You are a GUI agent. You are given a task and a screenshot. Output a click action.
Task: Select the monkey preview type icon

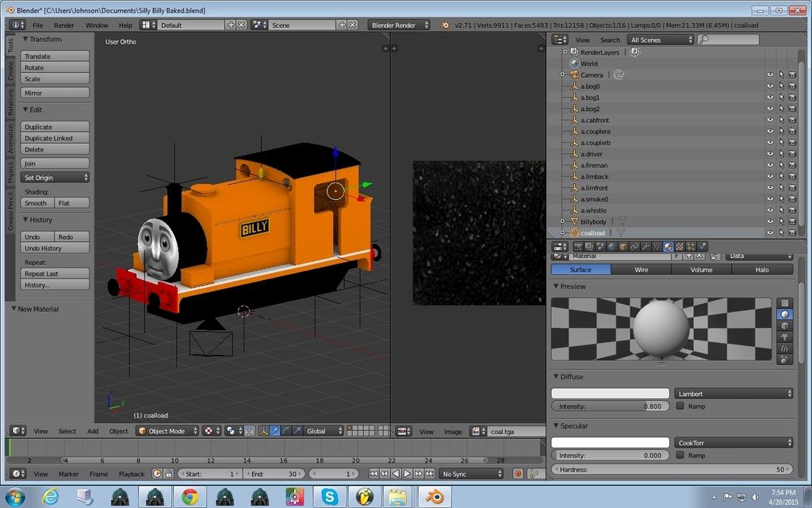(x=785, y=337)
